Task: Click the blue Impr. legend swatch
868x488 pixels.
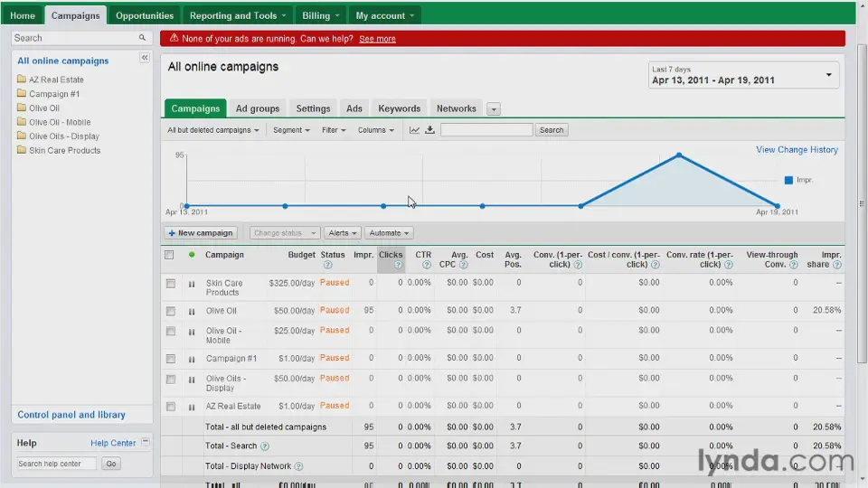Action: tap(788, 180)
